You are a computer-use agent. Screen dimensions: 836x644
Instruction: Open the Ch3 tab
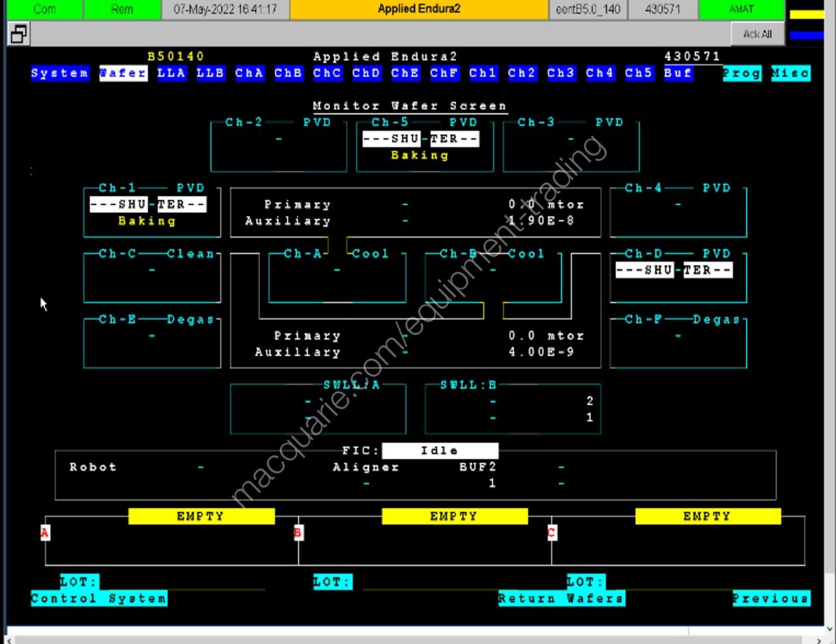click(x=561, y=73)
